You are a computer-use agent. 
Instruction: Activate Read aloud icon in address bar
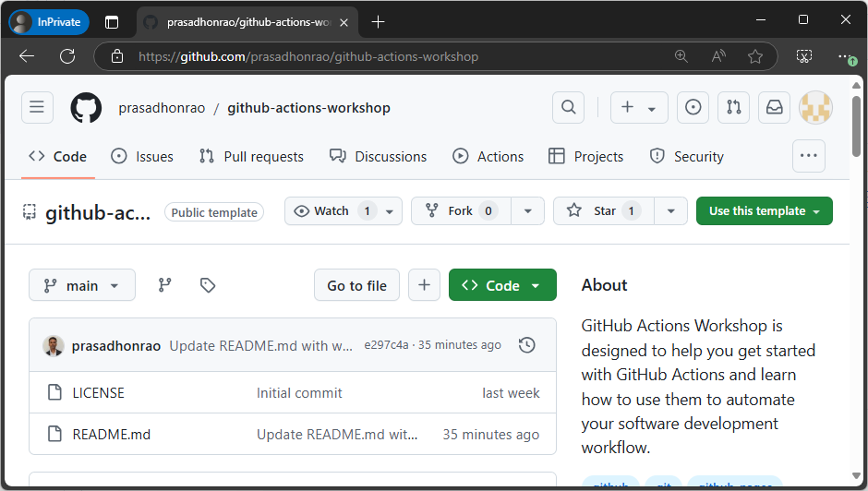(718, 56)
